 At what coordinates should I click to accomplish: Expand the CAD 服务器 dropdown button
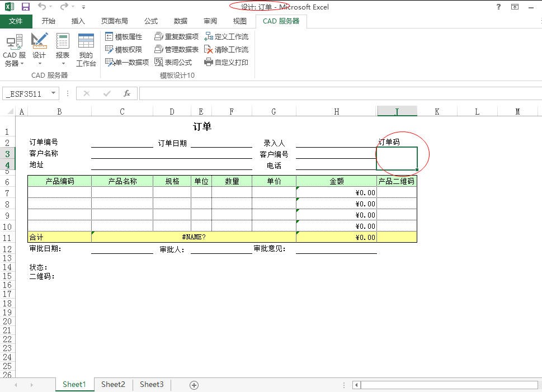coord(14,59)
